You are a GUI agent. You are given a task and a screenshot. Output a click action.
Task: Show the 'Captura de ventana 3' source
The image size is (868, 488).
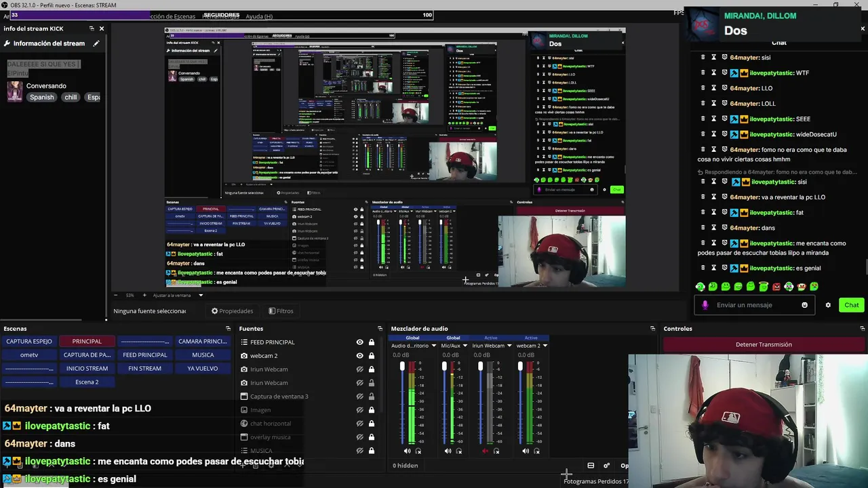pyautogui.click(x=359, y=396)
